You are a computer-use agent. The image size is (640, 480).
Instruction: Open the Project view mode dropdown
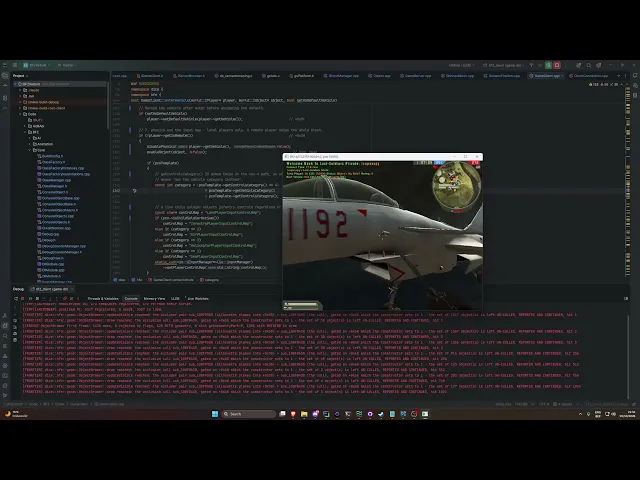20,76
